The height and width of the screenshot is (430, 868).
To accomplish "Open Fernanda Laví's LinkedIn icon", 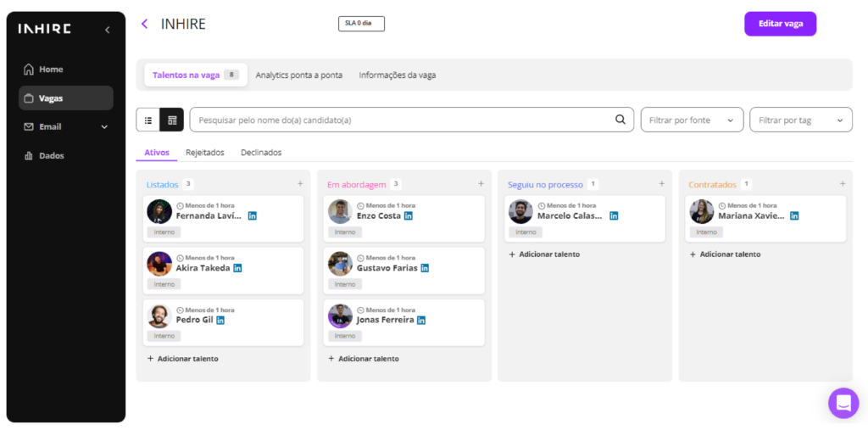I will coord(252,216).
